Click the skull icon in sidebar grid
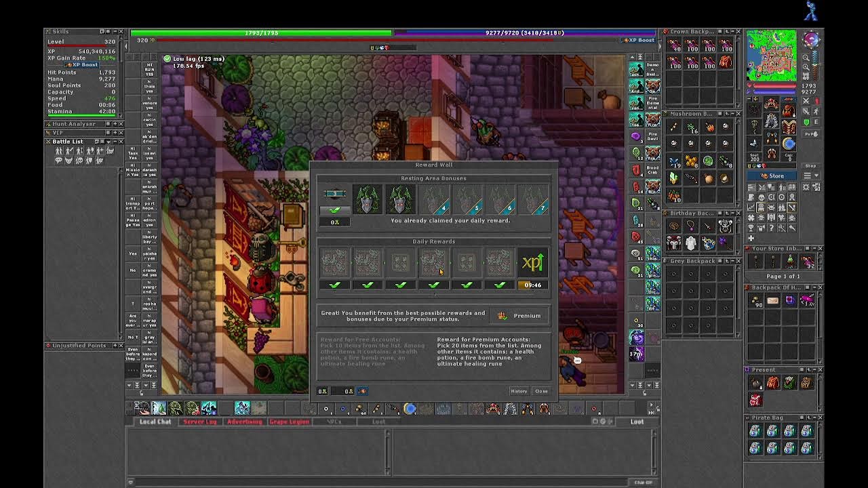 coord(762,197)
